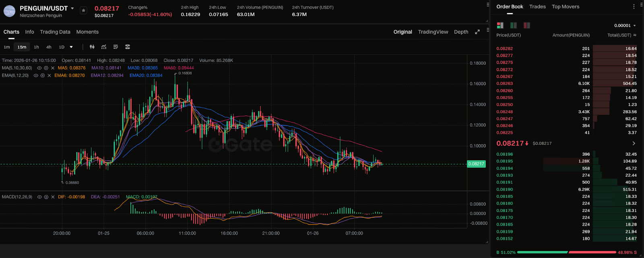This screenshot has width=644, height=258.
Task: Open settings for MACD indicator
Action: click(x=46, y=197)
